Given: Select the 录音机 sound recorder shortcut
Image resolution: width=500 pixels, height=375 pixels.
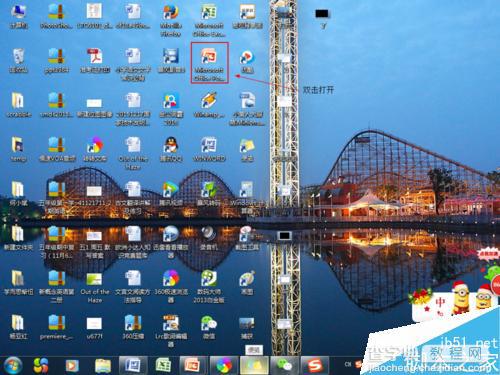Looking at the screenshot, I should [209, 238].
